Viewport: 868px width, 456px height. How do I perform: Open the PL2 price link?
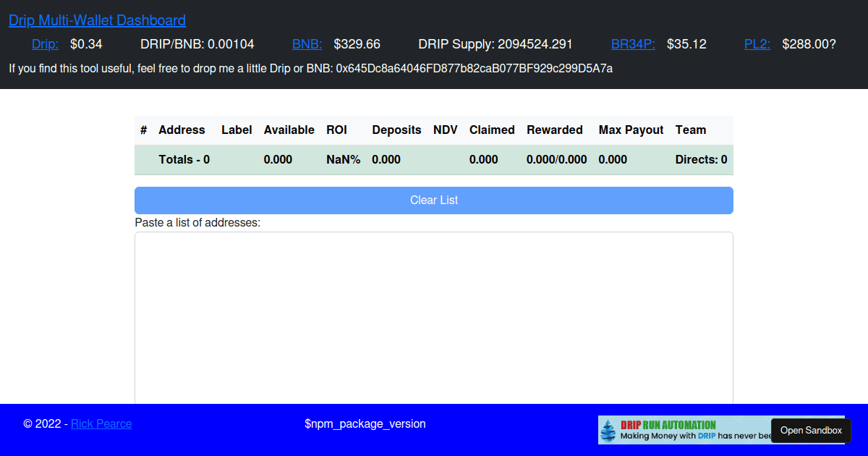pyautogui.click(x=757, y=44)
